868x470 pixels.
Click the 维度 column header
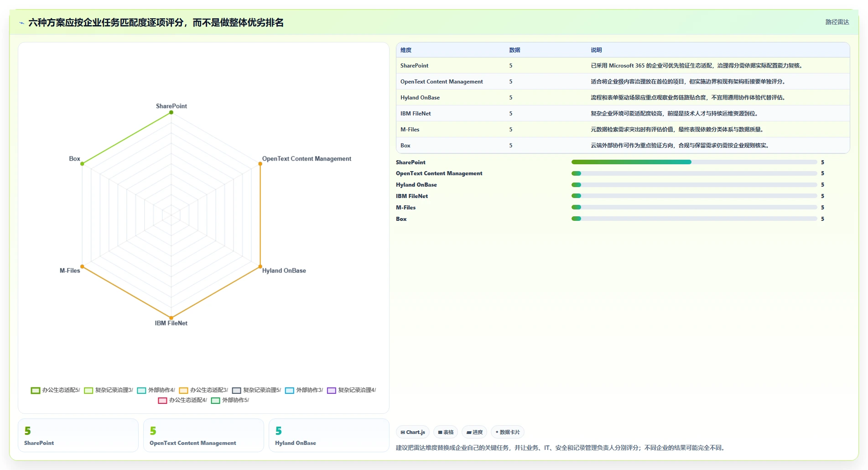[406, 50]
